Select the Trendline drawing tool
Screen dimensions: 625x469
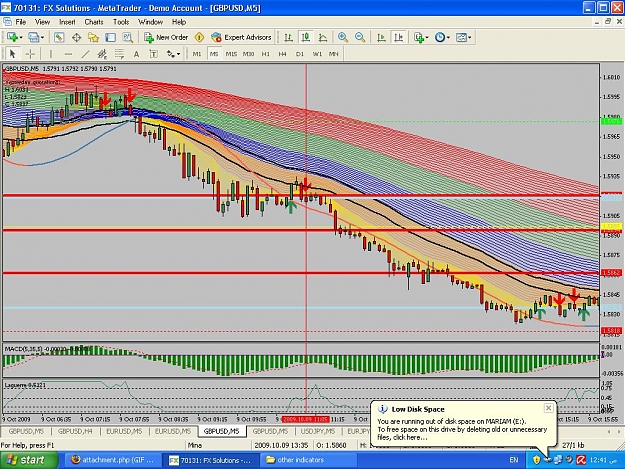point(85,54)
